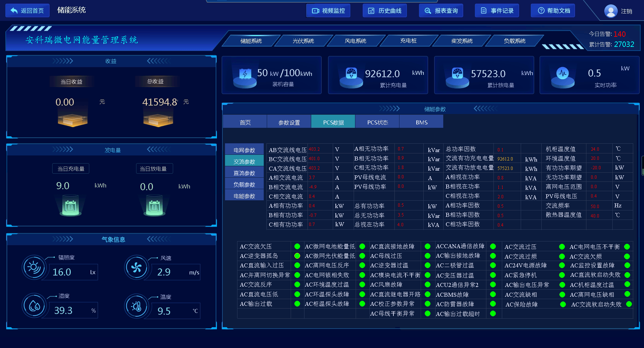Click the wind speed value 2.9
This screenshot has height=348, width=644.
(164, 272)
